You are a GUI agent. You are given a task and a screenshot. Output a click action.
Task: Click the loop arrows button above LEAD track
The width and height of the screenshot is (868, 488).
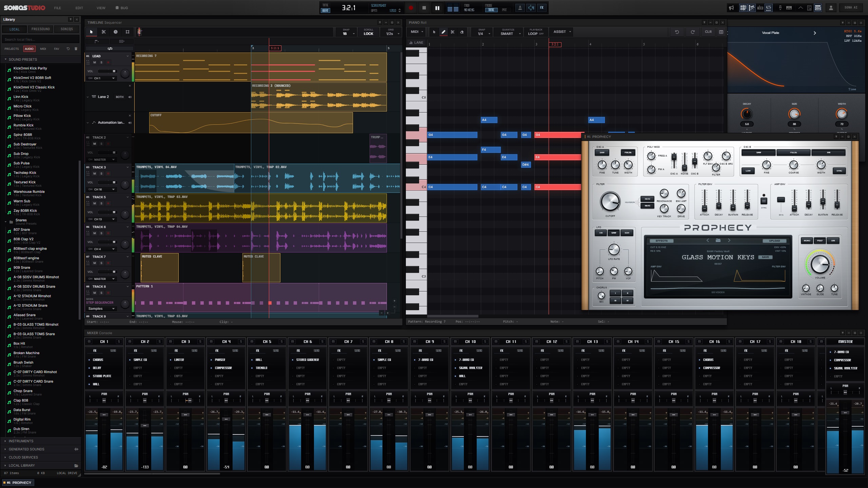click(110, 48)
